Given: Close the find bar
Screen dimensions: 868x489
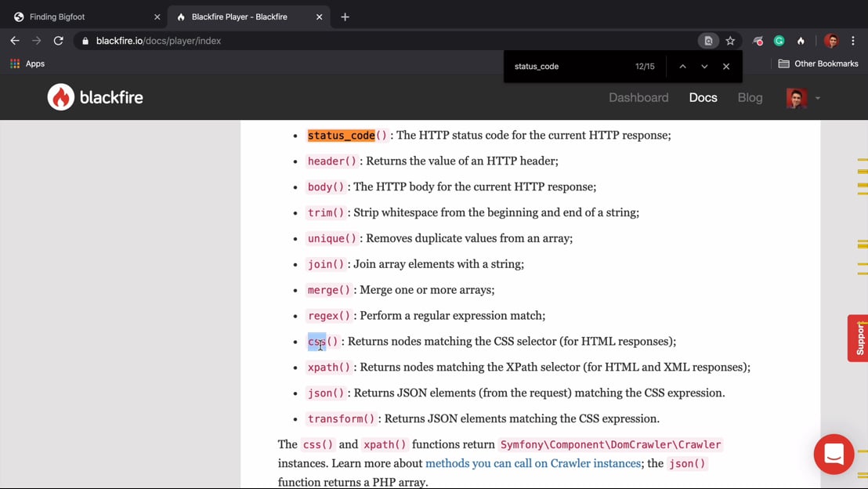Looking at the screenshot, I should click(x=725, y=67).
